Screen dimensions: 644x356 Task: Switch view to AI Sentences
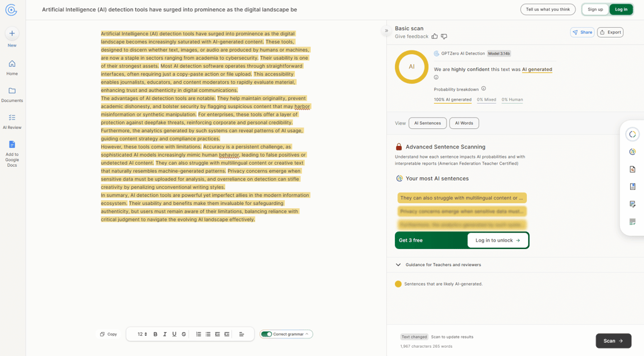pos(428,123)
